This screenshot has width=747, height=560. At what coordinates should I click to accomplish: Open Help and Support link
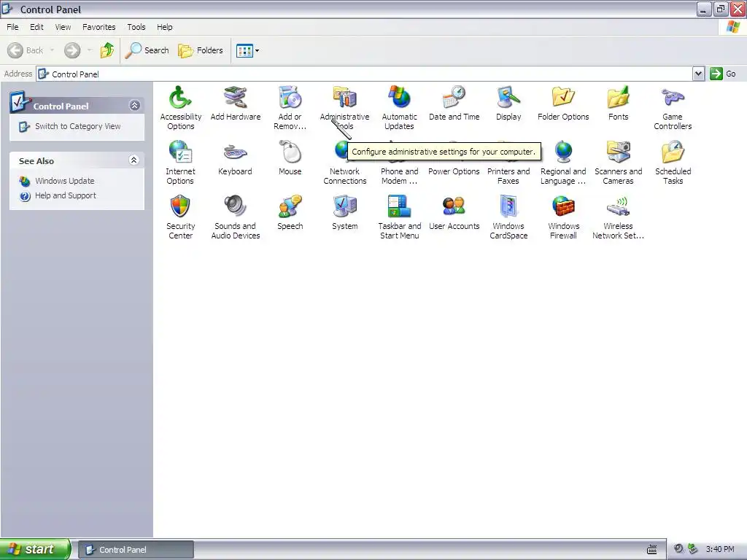click(65, 195)
